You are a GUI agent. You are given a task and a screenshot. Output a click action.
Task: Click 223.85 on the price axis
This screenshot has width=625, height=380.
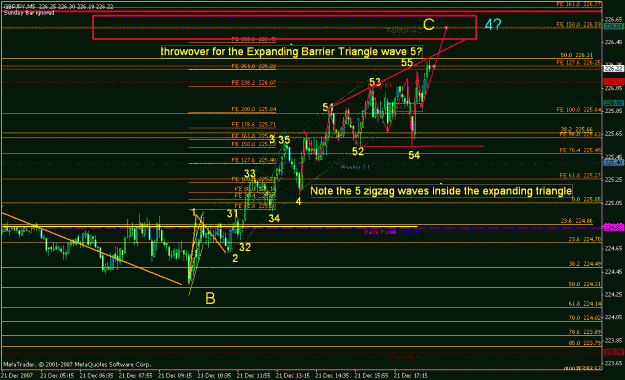613,340
